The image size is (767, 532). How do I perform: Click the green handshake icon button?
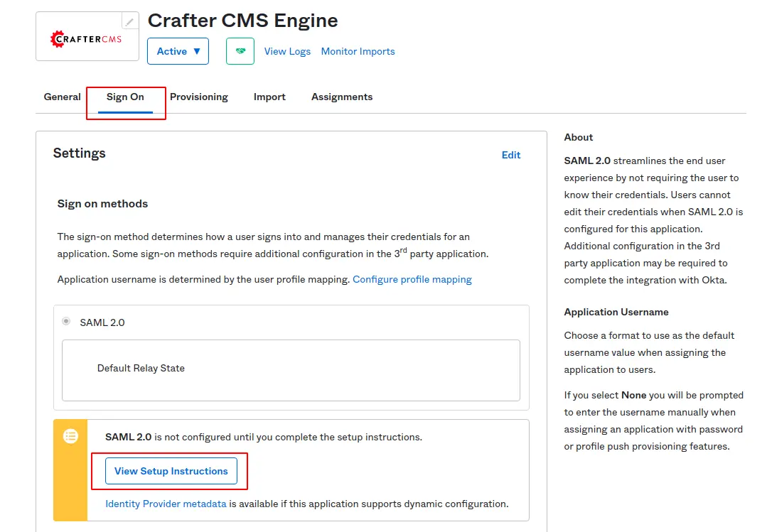(x=240, y=51)
